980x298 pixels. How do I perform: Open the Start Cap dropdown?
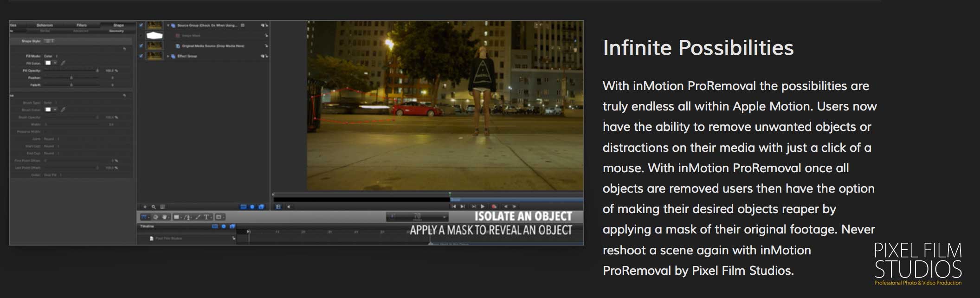52,146
